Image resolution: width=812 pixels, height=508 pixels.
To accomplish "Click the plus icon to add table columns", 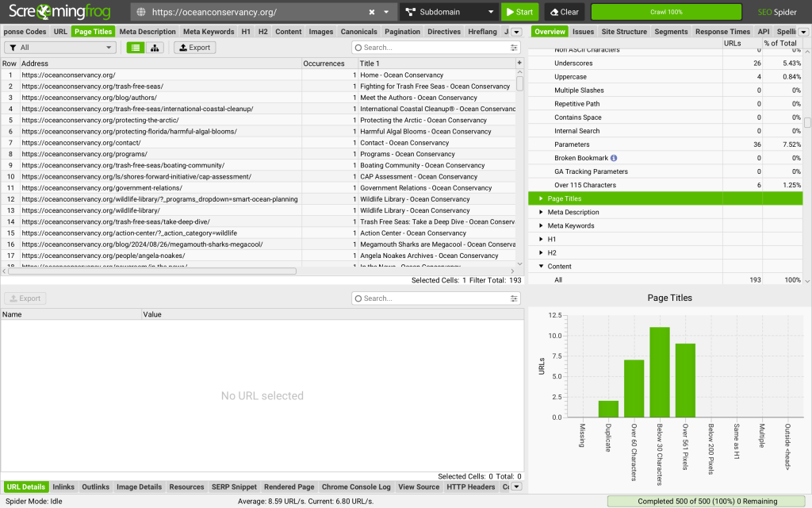I will click(x=519, y=63).
